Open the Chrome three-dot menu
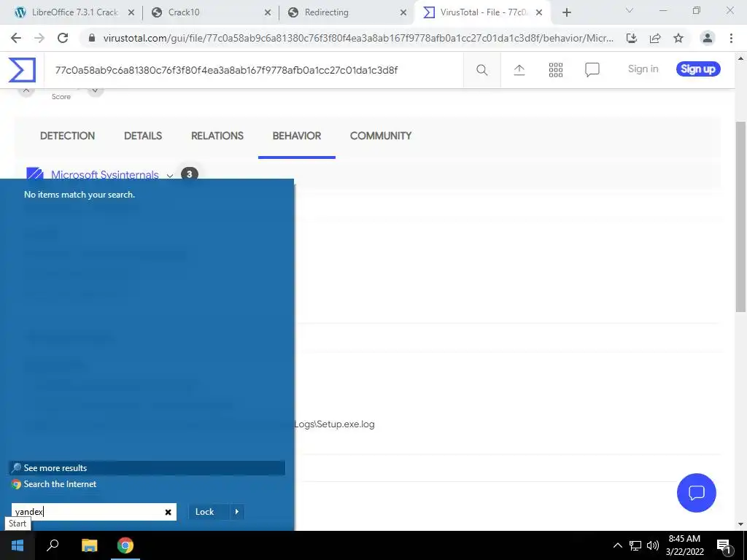Image resolution: width=747 pixels, height=560 pixels. pos(731,38)
